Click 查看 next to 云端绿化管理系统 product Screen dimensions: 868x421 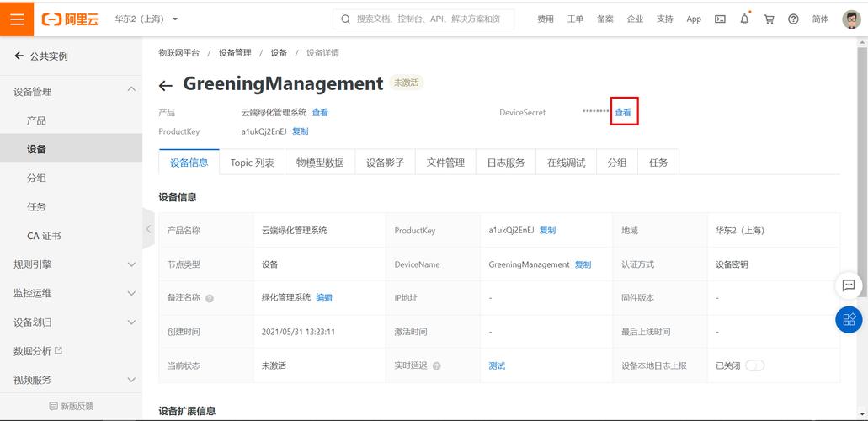(320, 112)
